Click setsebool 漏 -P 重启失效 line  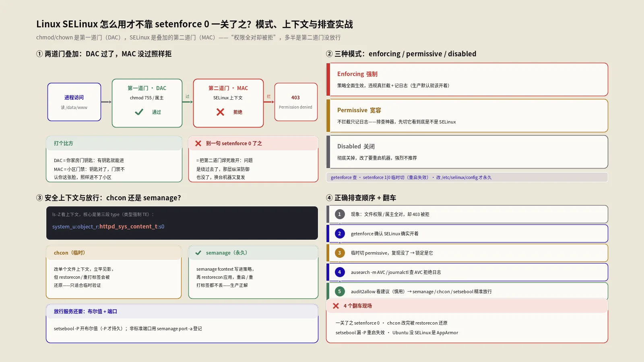397,333
